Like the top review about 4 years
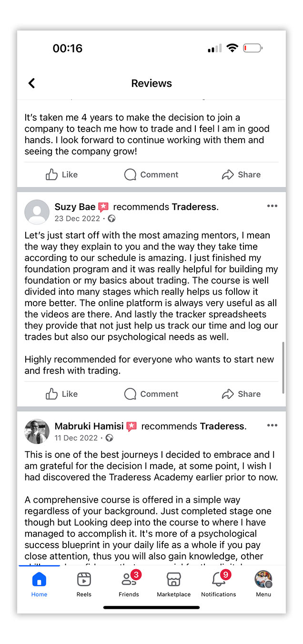This screenshot has height=644, width=303. coord(61,175)
